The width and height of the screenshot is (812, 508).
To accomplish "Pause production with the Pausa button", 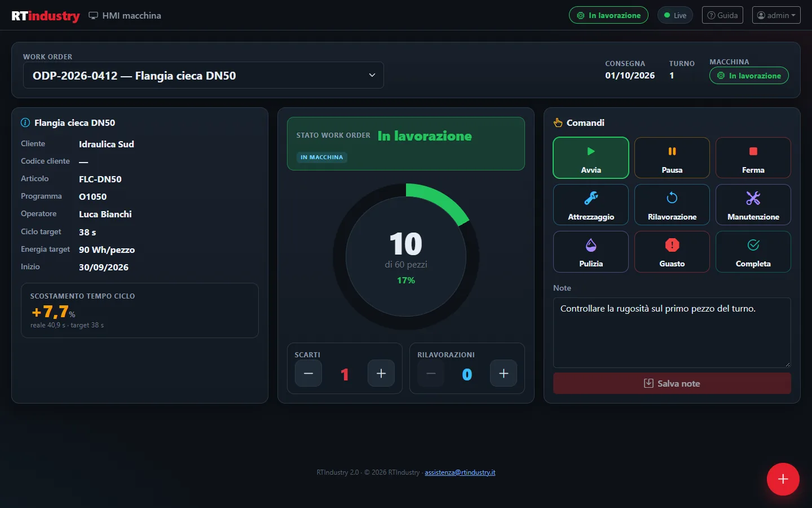I will pos(672,158).
